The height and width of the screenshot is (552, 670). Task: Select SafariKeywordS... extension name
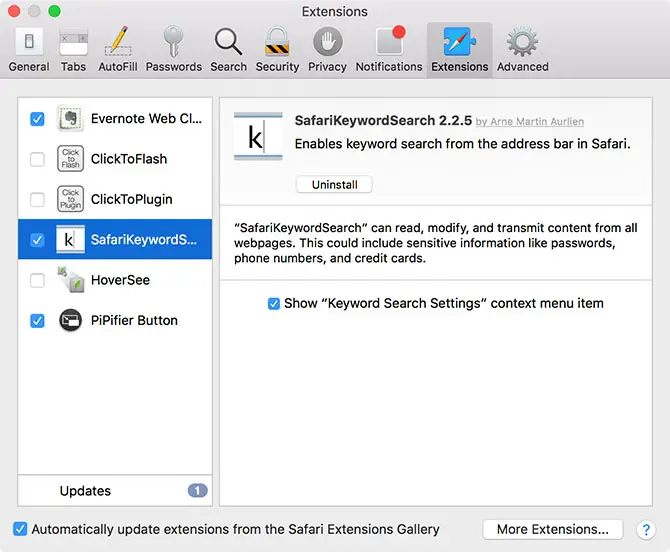[x=144, y=240]
